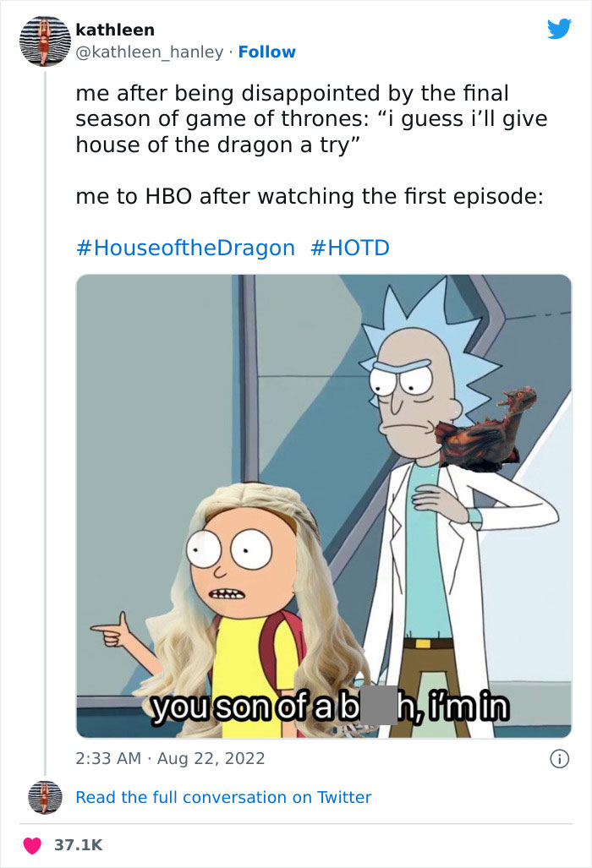Open the 2:33 AM Aug 22, 2022 timestamp

pyautogui.click(x=171, y=758)
